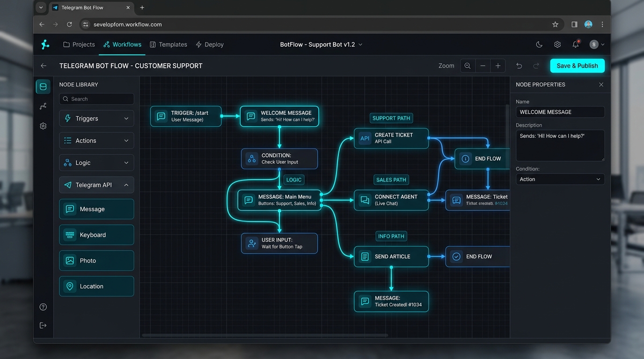
Task: Edit the Description text area
Action: (x=560, y=146)
